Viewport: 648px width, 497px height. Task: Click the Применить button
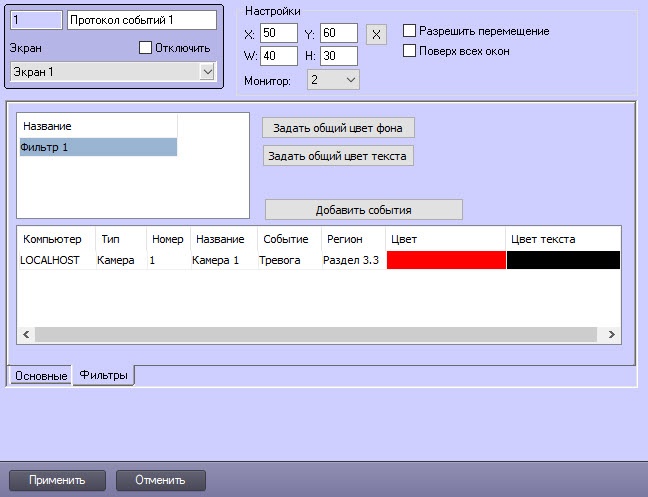coord(56,480)
